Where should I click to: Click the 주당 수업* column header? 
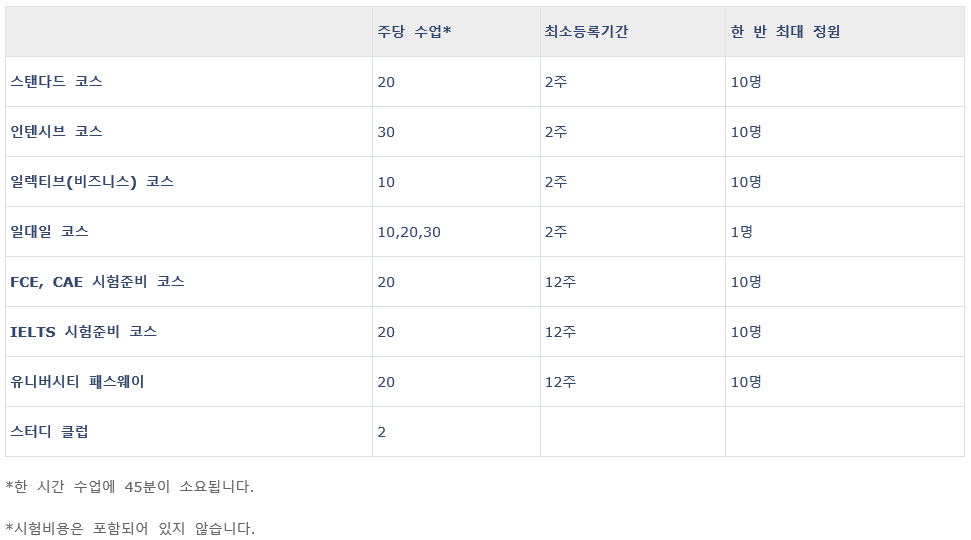[x=414, y=32]
